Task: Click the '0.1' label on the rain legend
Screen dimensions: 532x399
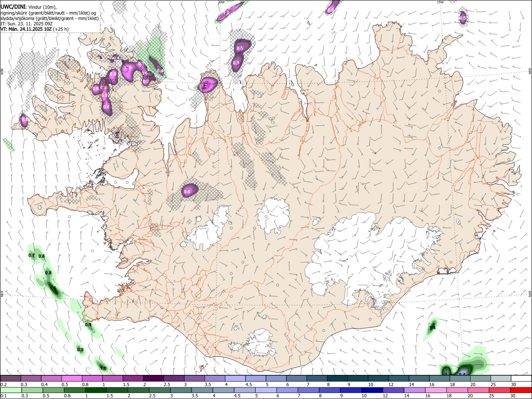Action: click(x=3, y=396)
